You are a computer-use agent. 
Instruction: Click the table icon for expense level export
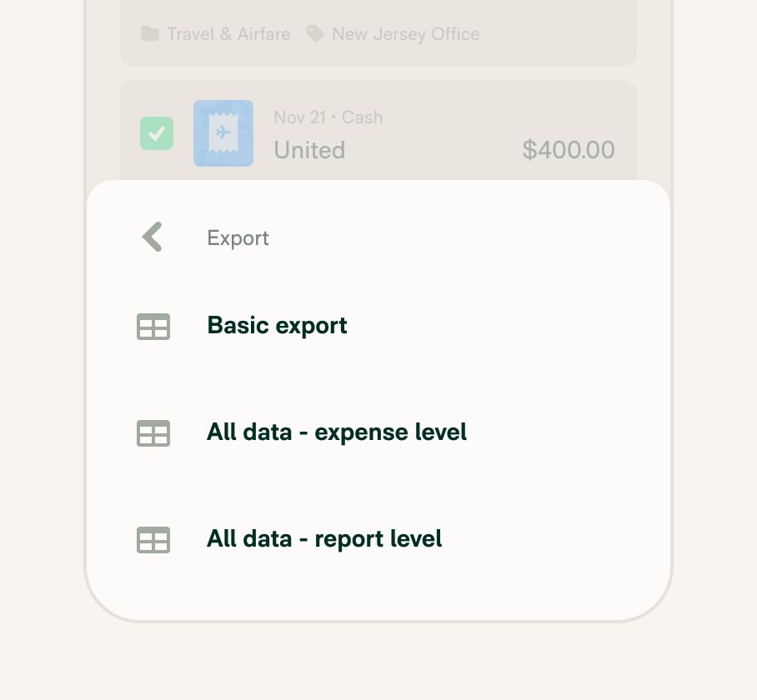pos(153,433)
